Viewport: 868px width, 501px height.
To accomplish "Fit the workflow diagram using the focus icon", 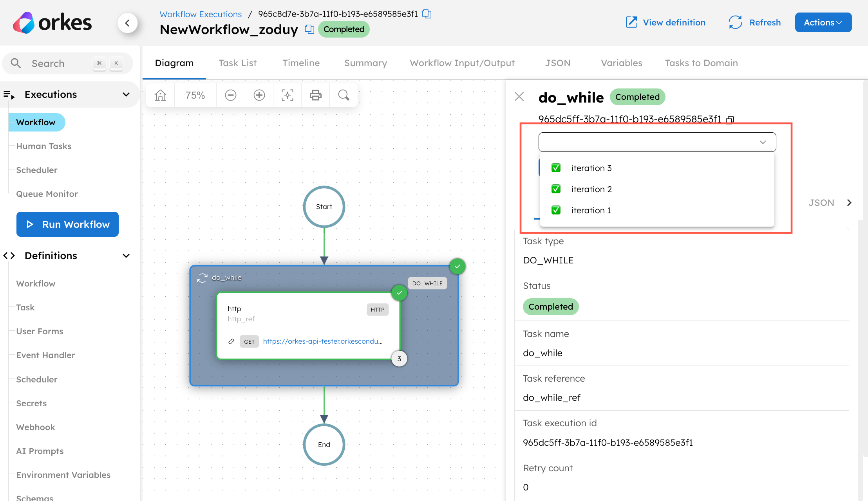I will pos(287,95).
